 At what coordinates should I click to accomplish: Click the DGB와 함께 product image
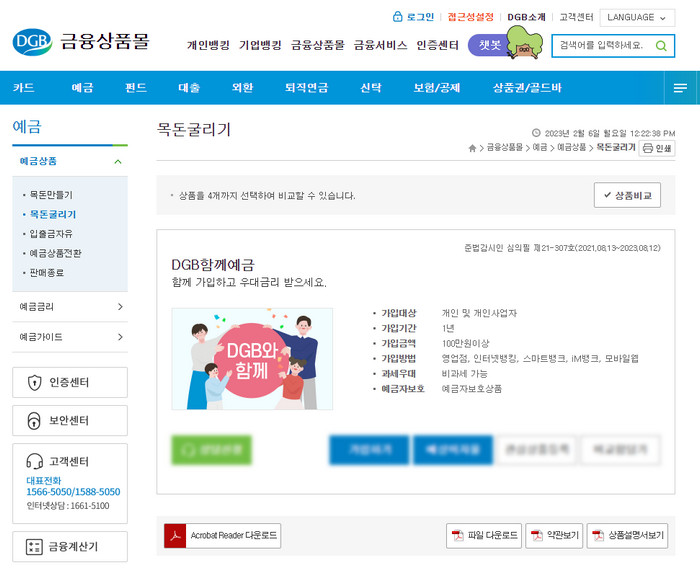[252, 359]
